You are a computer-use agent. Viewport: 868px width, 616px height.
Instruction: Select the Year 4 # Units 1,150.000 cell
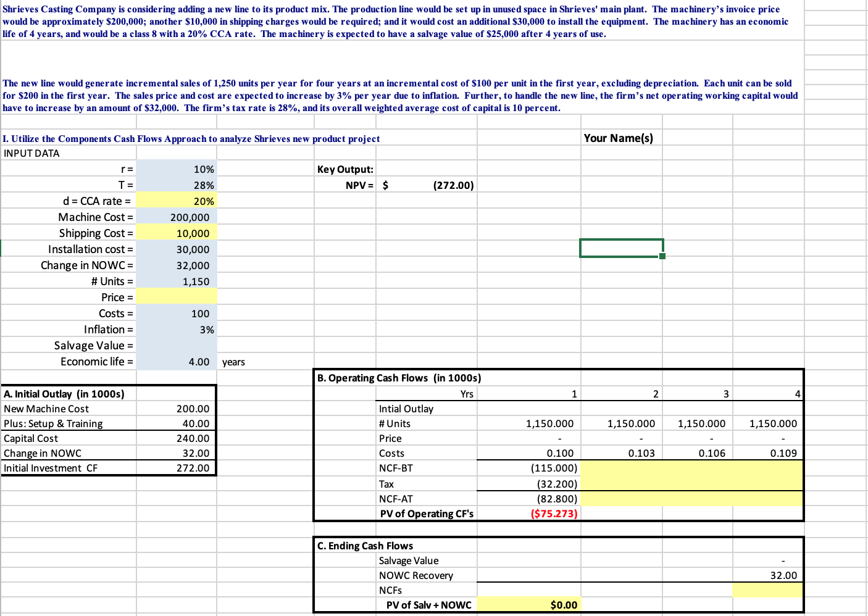[x=767, y=423]
